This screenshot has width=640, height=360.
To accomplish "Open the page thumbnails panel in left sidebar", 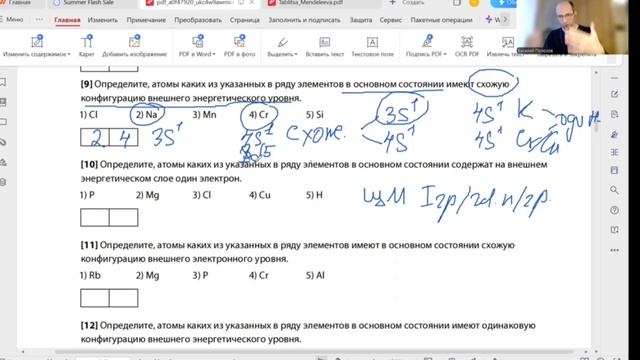I will [x=3, y=102].
